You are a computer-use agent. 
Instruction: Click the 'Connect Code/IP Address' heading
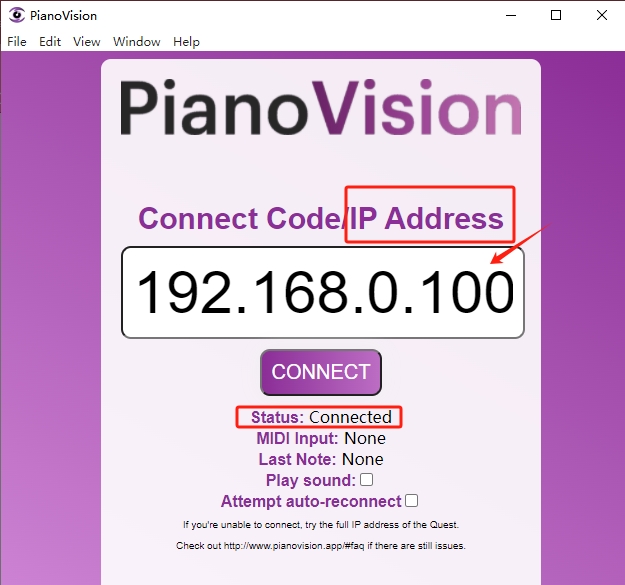point(321,218)
